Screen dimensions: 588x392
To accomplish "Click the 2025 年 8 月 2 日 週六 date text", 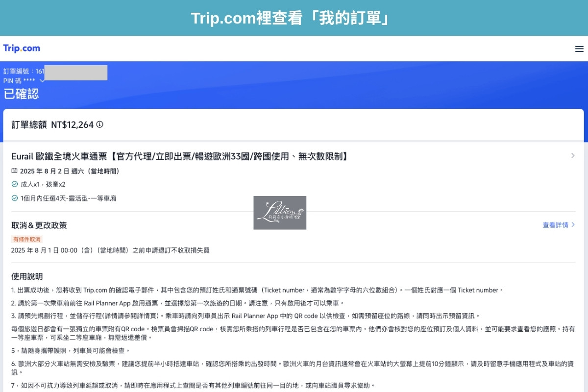I will pyautogui.click(x=70, y=171).
